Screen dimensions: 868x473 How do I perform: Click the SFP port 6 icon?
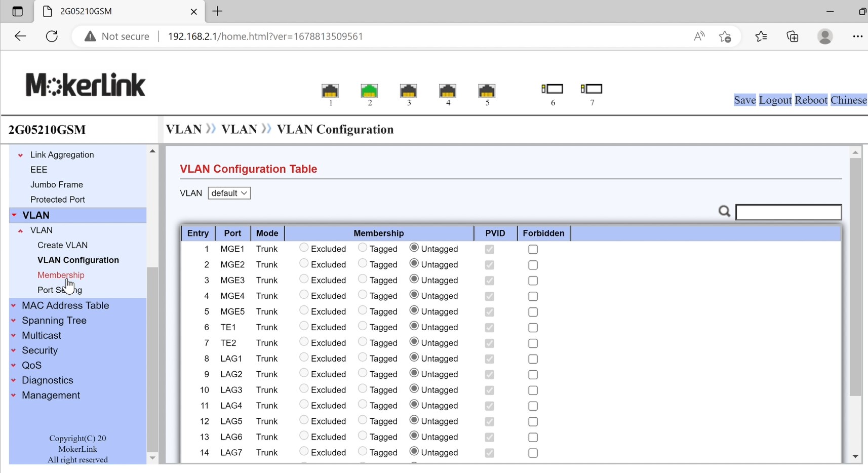pos(553,89)
